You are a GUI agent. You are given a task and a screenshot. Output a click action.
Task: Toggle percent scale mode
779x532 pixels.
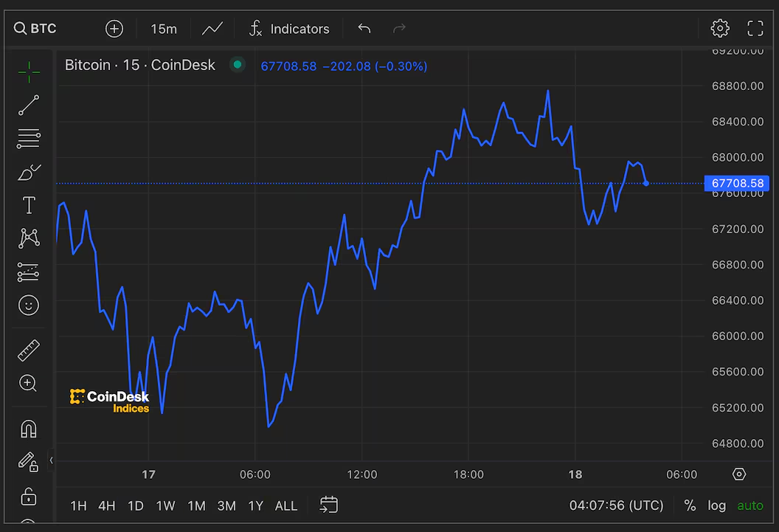(x=690, y=505)
